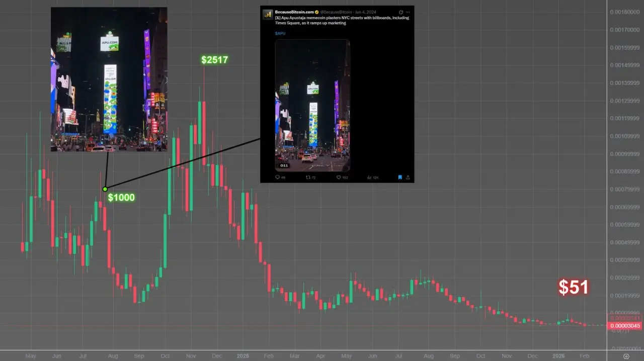The image size is (644, 361).
Task: Click the Grok icon beside tweet date
Action: pos(401,12)
